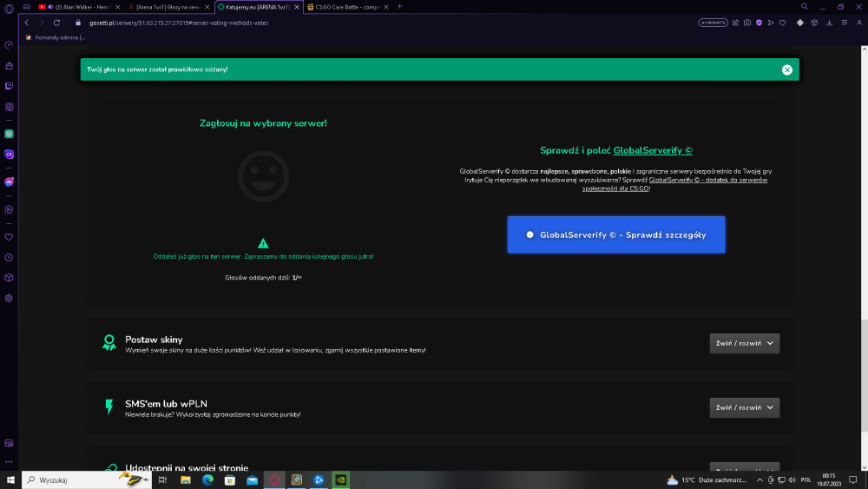Add page to bookmarks with toolbar heart

(782, 23)
